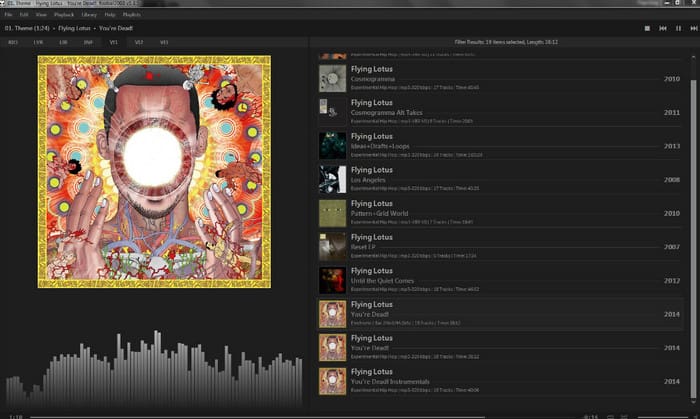Click the 2012 year of Until the Quiet Comes
This screenshot has width=700, height=419.
[671, 281]
